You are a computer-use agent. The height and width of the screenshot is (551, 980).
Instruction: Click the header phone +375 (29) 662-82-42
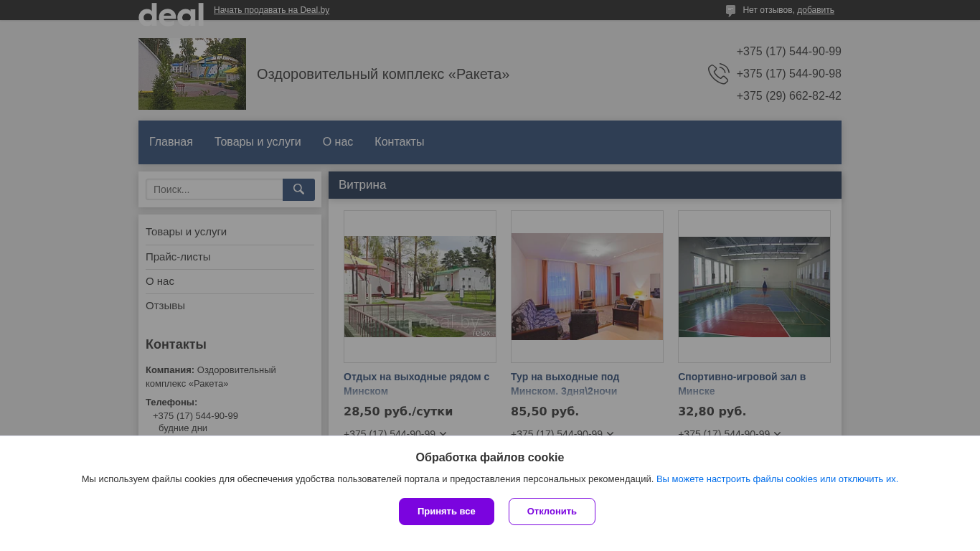point(788,96)
